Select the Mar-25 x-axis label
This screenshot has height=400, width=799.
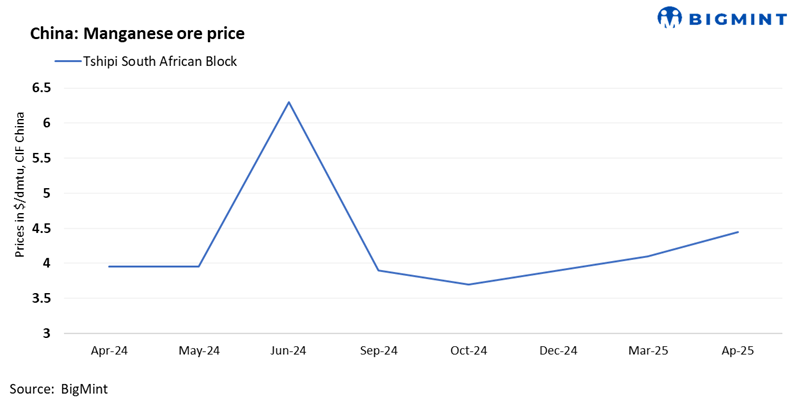(648, 351)
